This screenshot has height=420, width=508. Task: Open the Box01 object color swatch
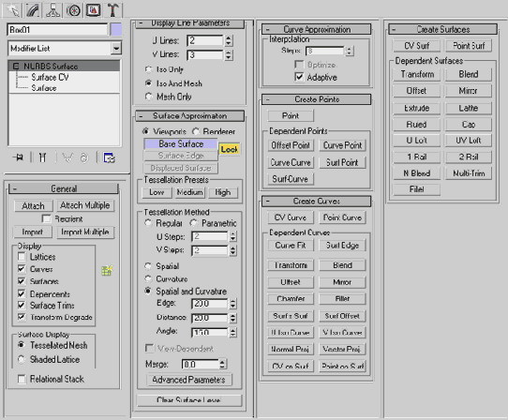(x=116, y=30)
